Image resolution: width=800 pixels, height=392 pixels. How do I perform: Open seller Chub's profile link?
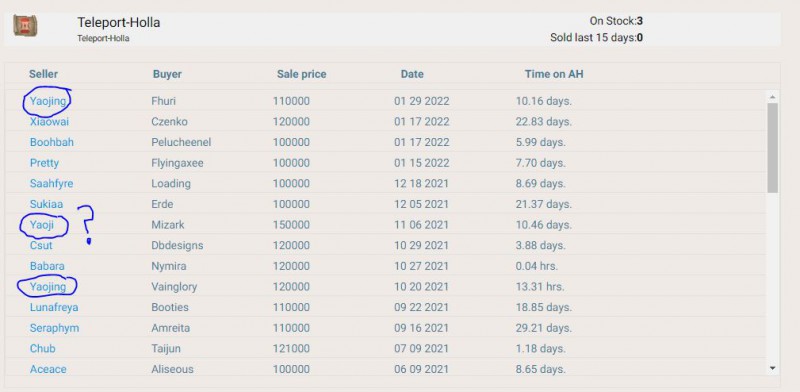[42, 349]
